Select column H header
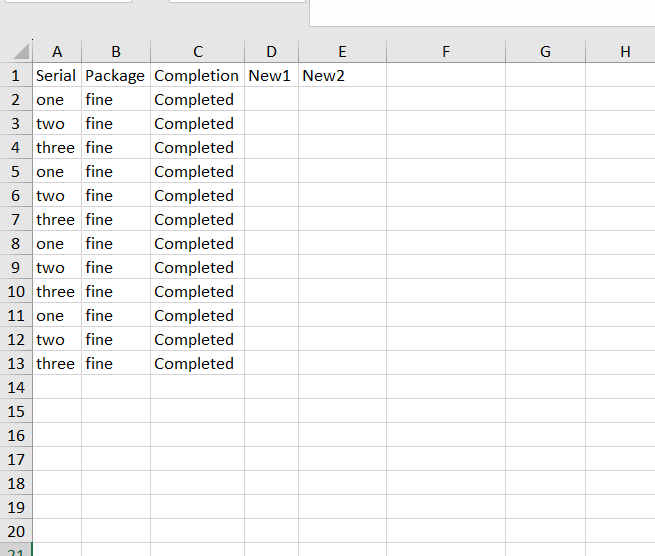The height and width of the screenshot is (556, 655). (625, 52)
